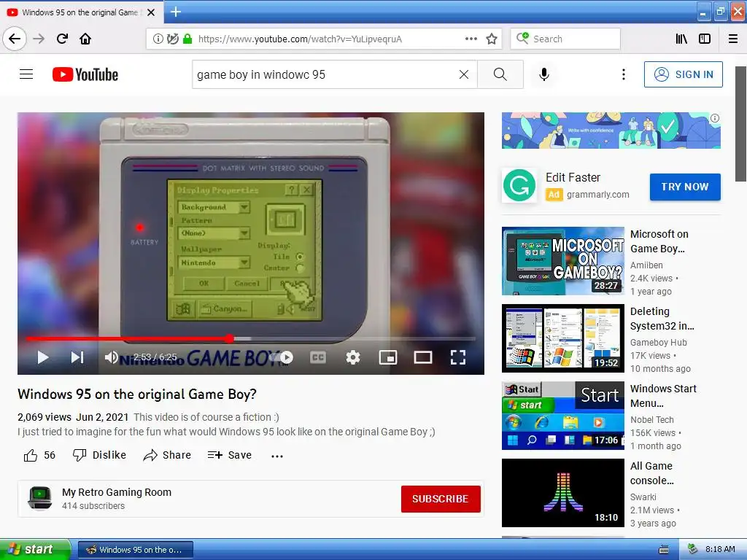Click My Retro Gaming Room channel avatar

click(x=40, y=498)
